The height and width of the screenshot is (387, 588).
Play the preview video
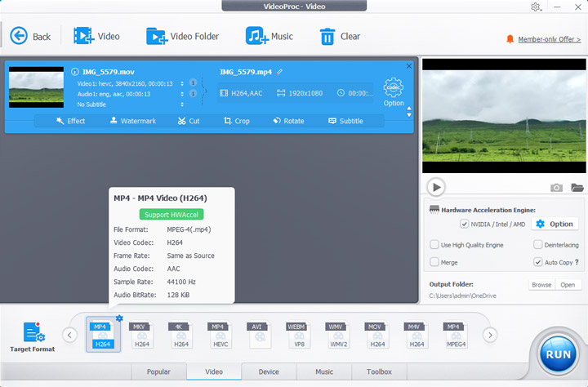(436, 187)
